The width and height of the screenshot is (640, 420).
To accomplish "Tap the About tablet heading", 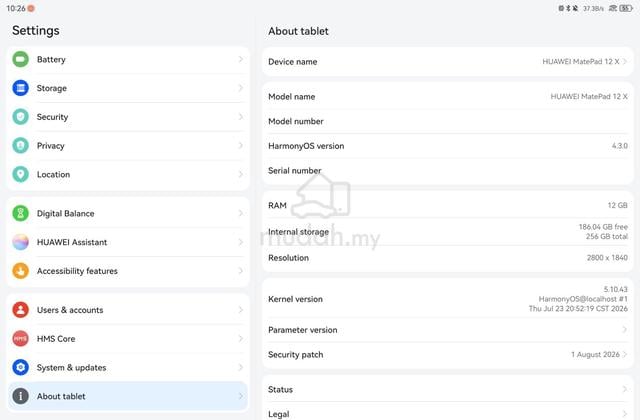I will (298, 31).
